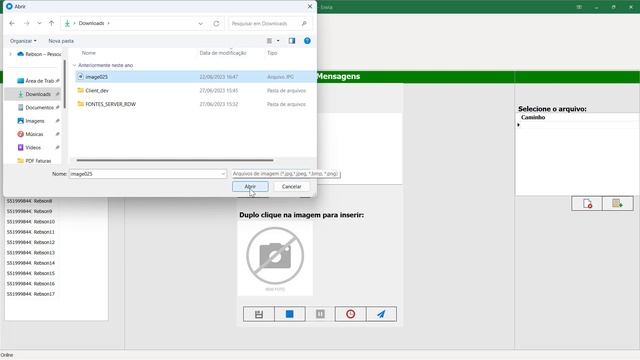
Task: Click the main window's top-right ribbon icon
Action: coord(579,7)
